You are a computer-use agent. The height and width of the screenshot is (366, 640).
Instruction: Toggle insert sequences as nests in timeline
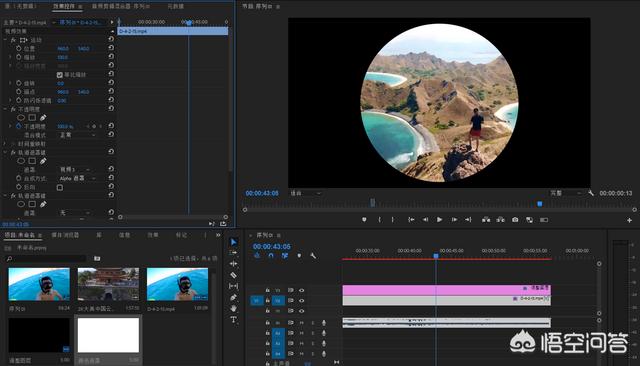257,255
